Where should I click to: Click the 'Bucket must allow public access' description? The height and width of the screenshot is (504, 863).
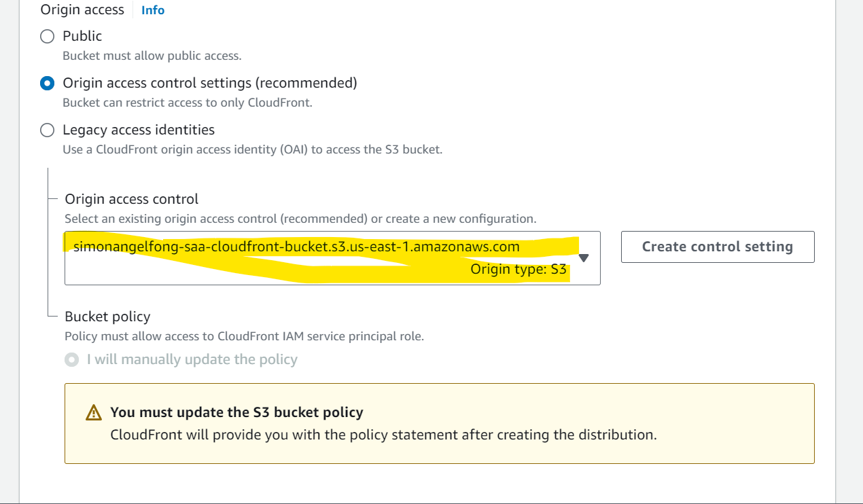pos(152,56)
